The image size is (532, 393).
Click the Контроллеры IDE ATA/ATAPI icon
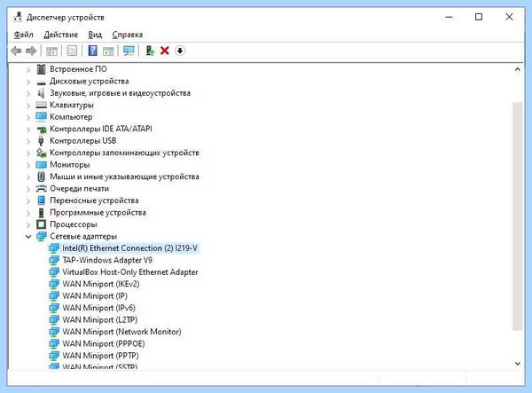tap(41, 129)
